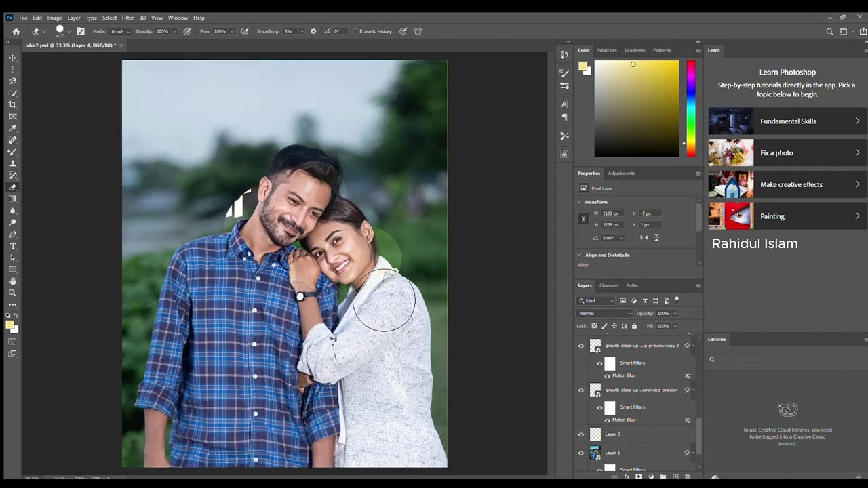Click the lock all padlock icon
The image size is (868, 488).
pos(634,326)
